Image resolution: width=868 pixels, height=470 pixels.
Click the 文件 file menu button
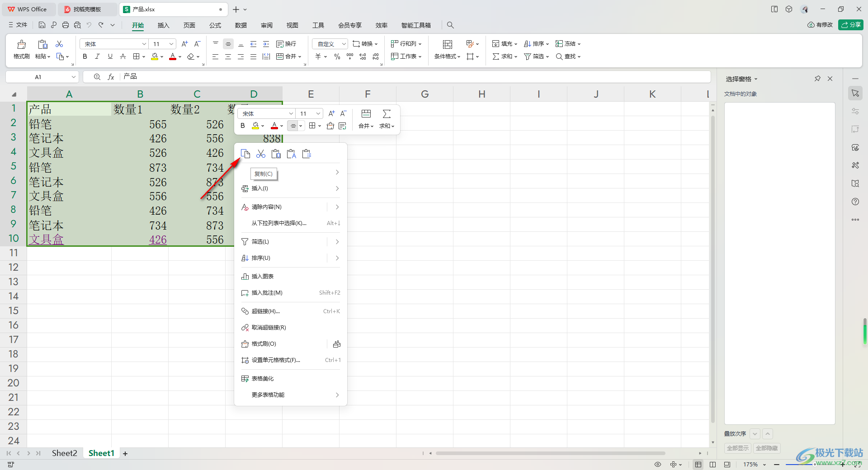click(x=18, y=25)
